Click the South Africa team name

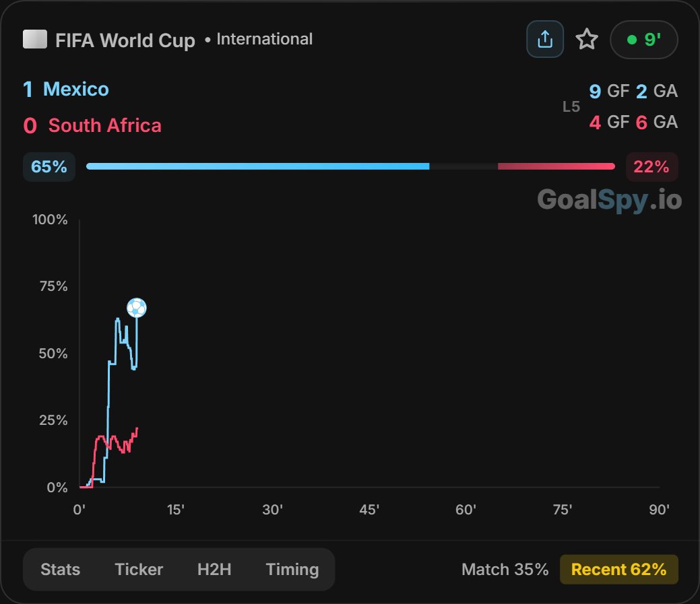point(105,125)
